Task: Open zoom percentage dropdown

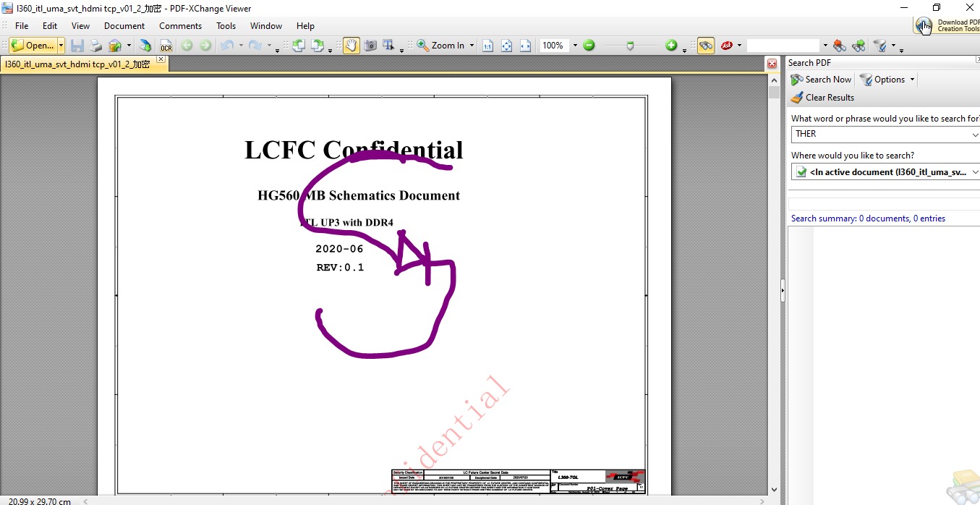Action: click(x=575, y=46)
